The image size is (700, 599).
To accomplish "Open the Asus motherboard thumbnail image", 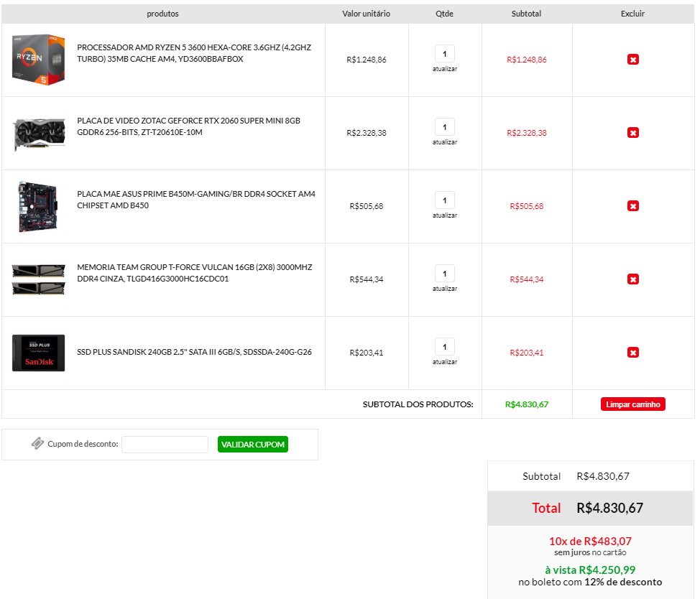I will [38, 207].
